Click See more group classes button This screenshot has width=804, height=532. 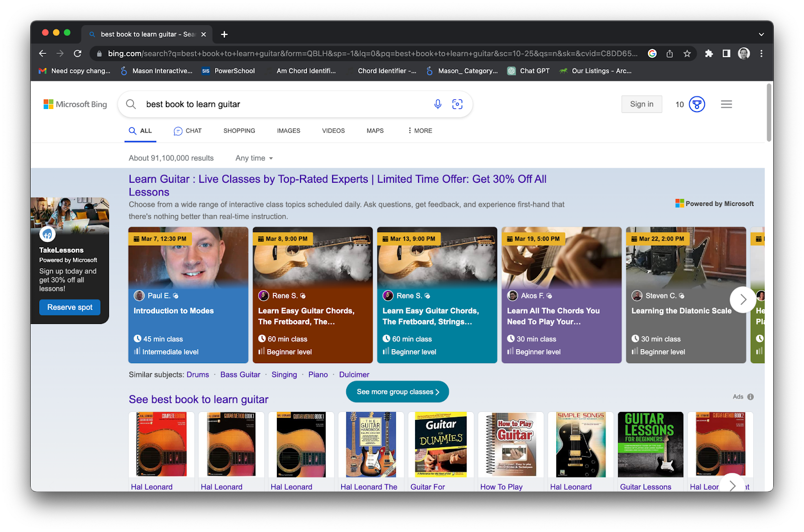pos(397,392)
